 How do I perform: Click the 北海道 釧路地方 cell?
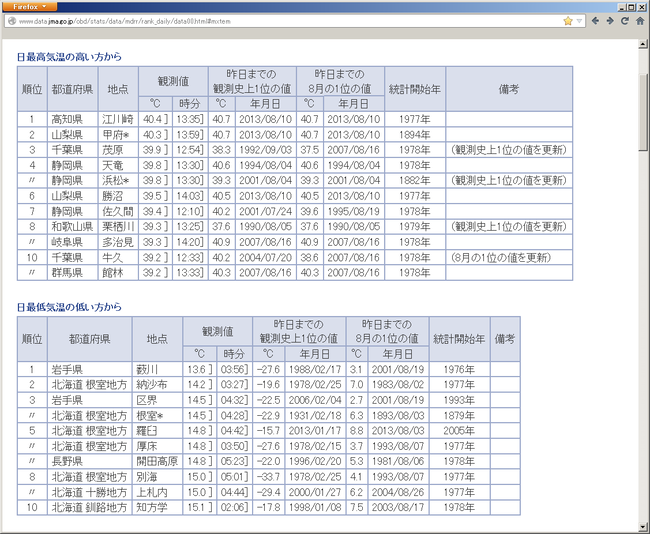click(90, 507)
